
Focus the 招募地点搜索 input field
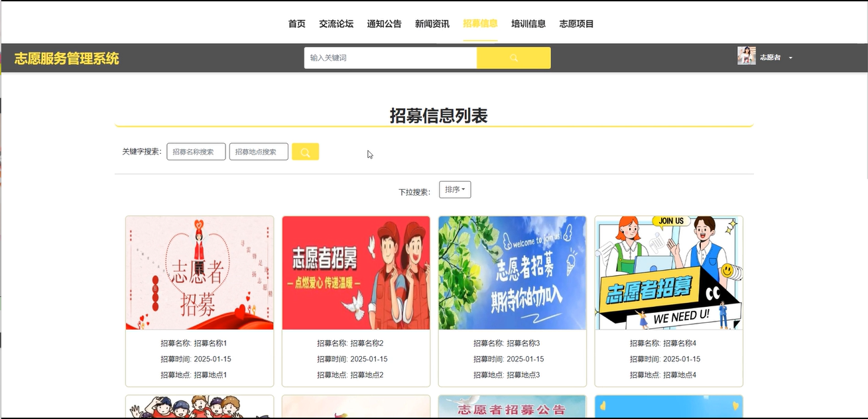pos(259,152)
